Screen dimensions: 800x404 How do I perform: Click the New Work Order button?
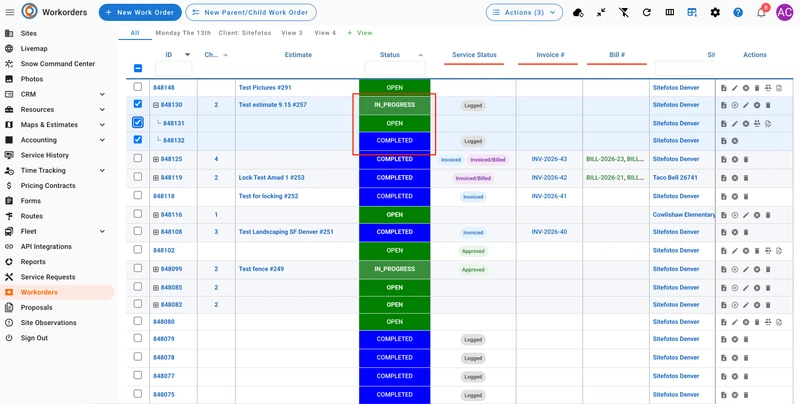pos(140,12)
